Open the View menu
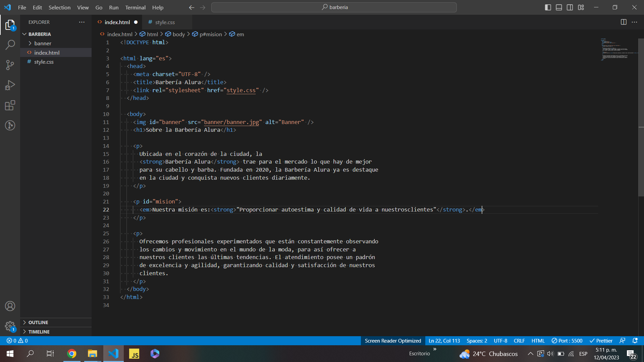 (83, 7)
